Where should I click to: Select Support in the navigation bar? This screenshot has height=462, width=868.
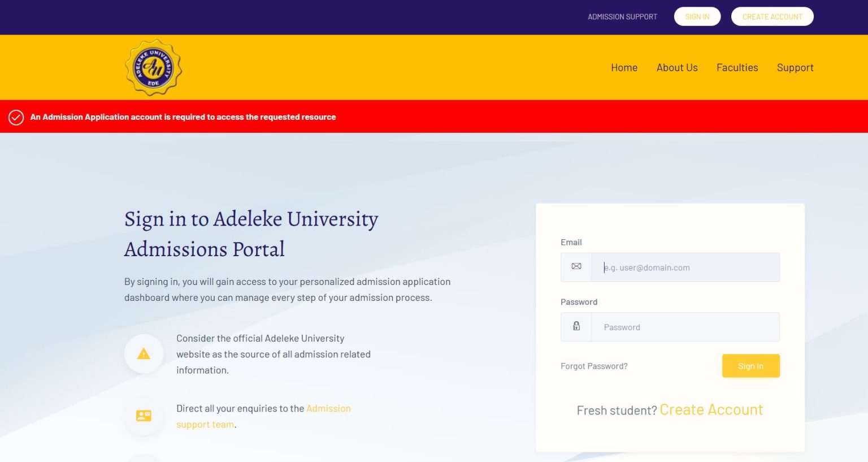point(795,67)
